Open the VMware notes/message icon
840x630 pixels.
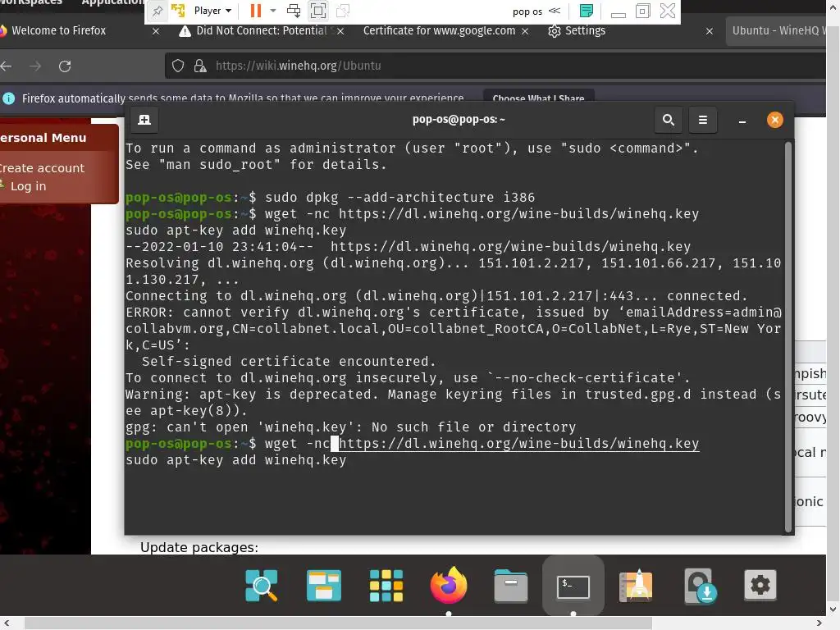[587, 11]
